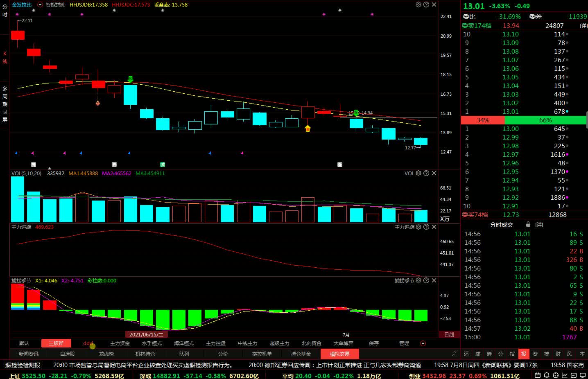
Task: Select the 大单博弈 template tab
Action: click(344, 343)
